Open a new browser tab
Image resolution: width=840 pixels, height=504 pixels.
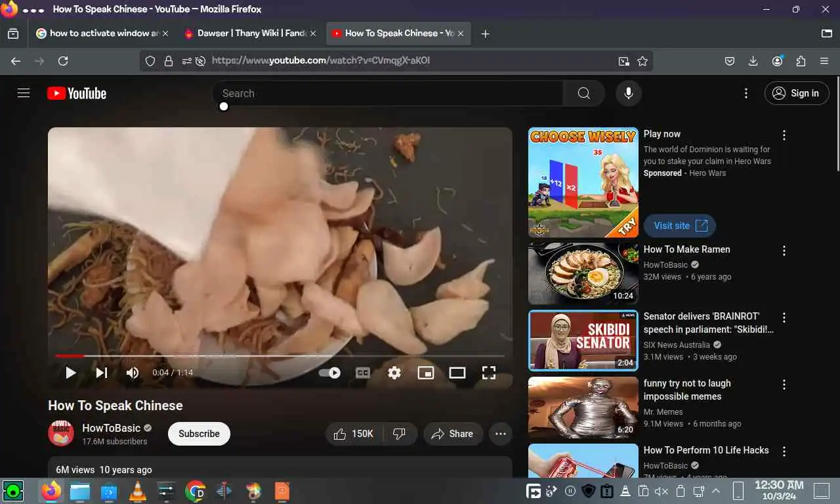[485, 33]
